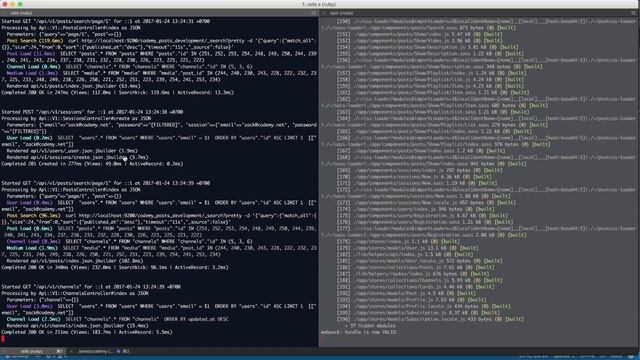Click the [179] User.js module line
640x360 pixels.
[x=408, y=248]
